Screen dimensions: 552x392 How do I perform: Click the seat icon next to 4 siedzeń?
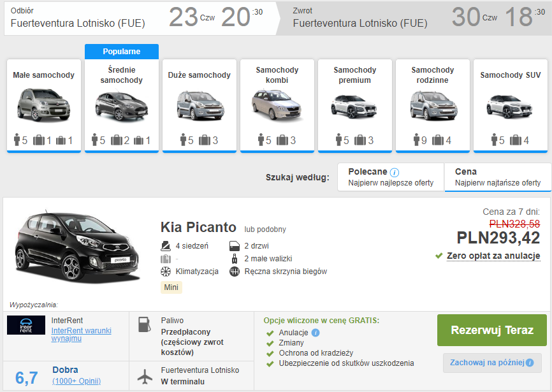pos(166,245)
